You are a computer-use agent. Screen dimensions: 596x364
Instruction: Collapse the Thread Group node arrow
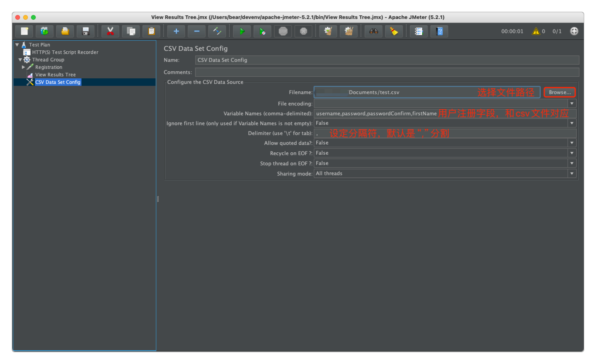click(x=20, y=60)
